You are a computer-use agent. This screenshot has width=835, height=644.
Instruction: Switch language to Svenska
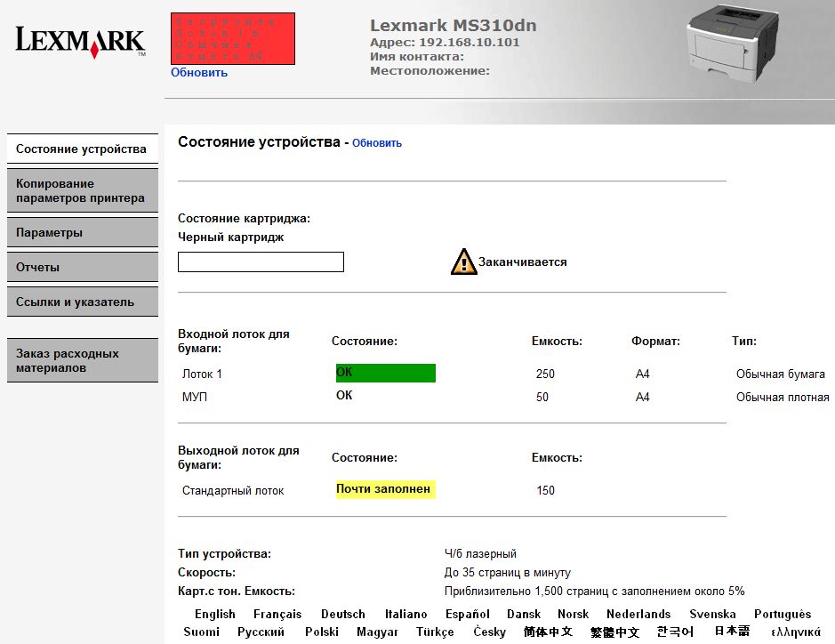[712, 614]
